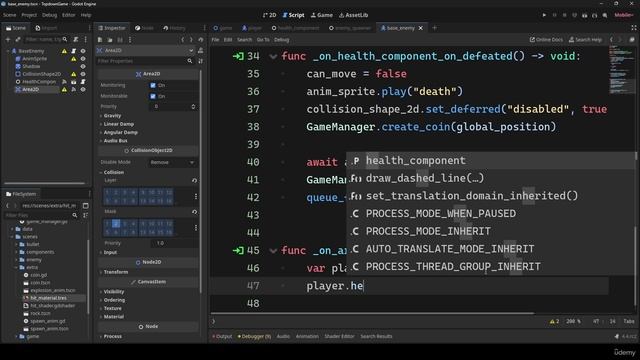Open the script attached to BaseEnemy
Viewport: 640px width, 360px height.
point(74,51)
